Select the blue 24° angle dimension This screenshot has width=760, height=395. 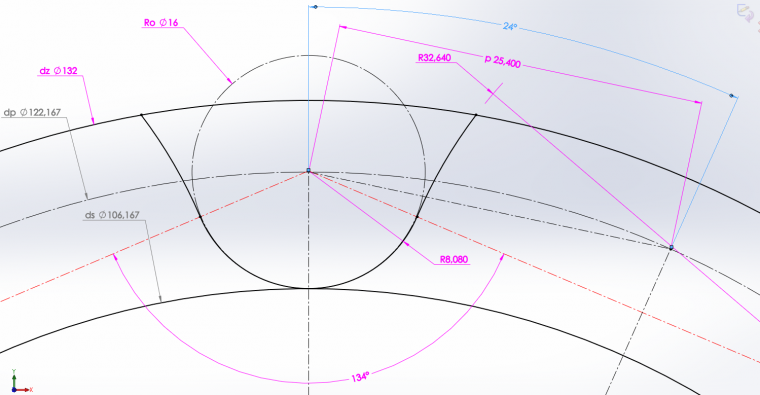click(510, 26)
